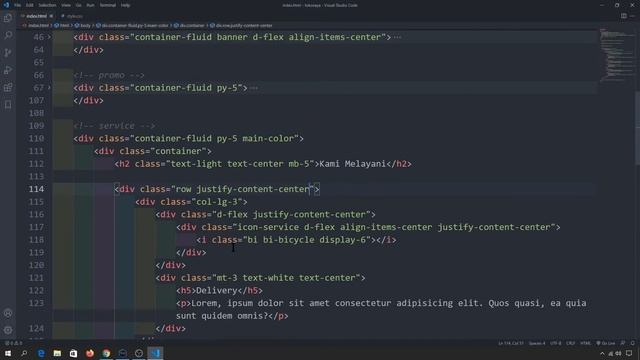Click folded ellipsis after banner div

397,37
